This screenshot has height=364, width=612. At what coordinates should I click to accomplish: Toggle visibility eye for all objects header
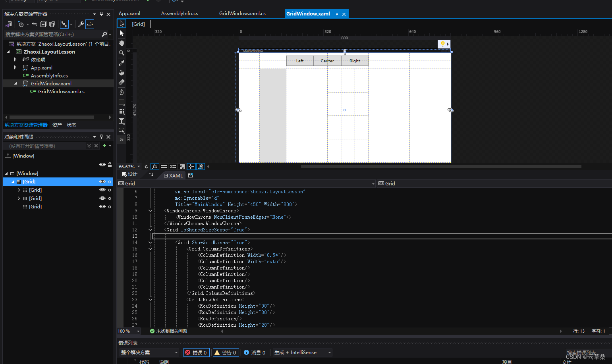pyautogui.click(x=102, y=165)
